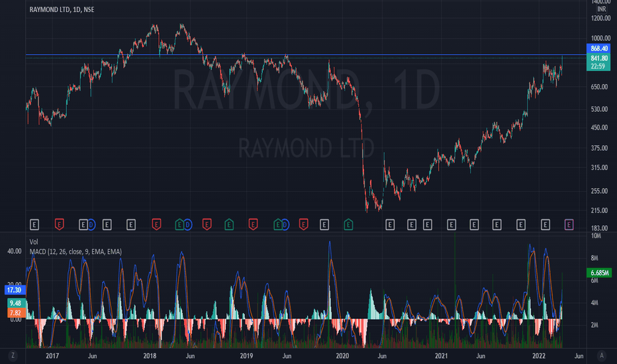
Task: Click the Z button on the time axis
Action: [13, 356]
